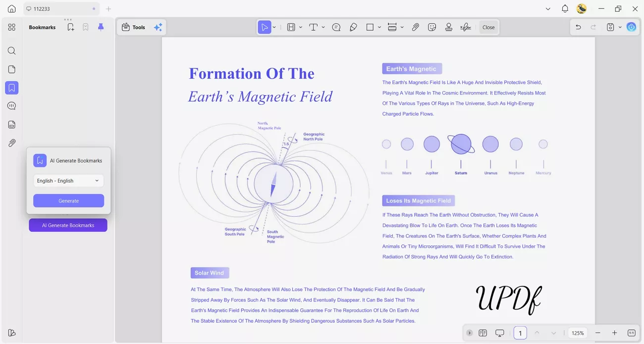This screenshot has width=644, height=344.
Task: Select the Highlighter annotation tool
Action: click(353, 27)
